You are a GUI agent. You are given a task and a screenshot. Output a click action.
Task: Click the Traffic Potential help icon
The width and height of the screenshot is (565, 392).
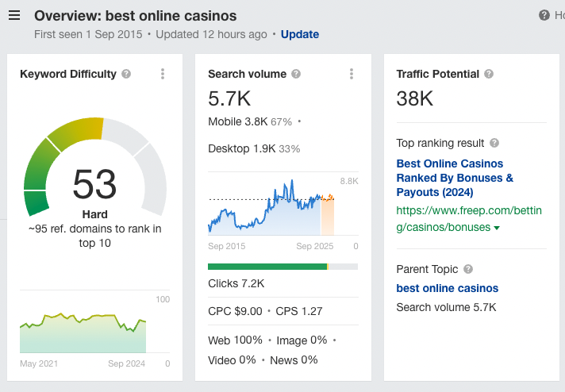click(x=489, y=74)
